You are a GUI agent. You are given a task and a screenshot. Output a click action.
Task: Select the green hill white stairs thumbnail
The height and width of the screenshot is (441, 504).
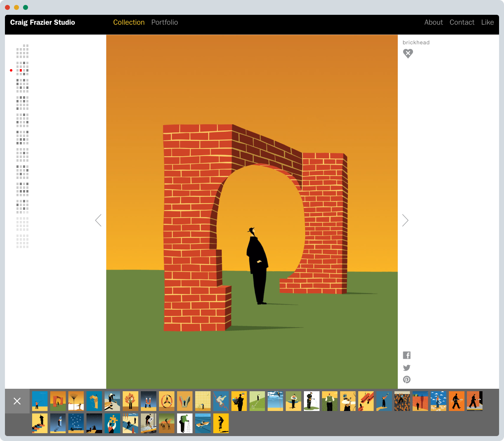click(x=257, y=401)
